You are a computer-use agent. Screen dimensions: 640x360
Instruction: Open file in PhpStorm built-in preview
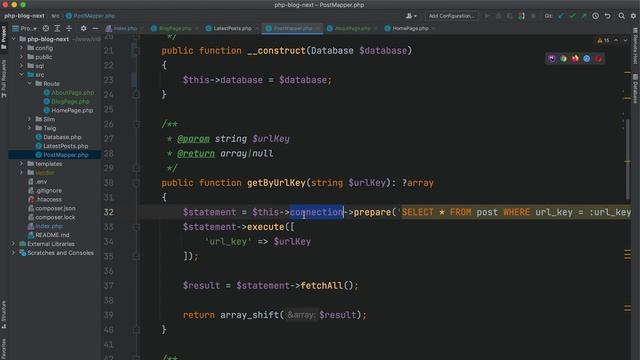pos(552,59)
